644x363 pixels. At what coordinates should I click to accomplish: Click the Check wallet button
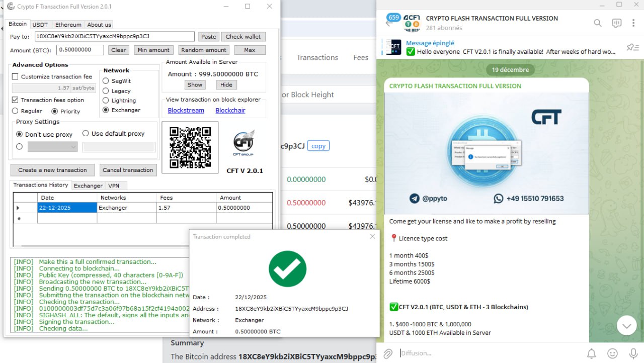(243, 37)
